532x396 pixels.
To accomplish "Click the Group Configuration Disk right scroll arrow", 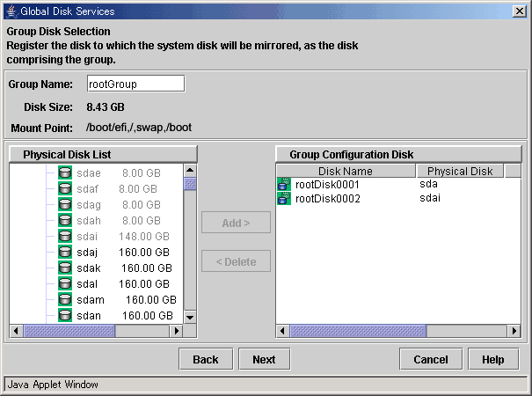I will pos(514,331).
